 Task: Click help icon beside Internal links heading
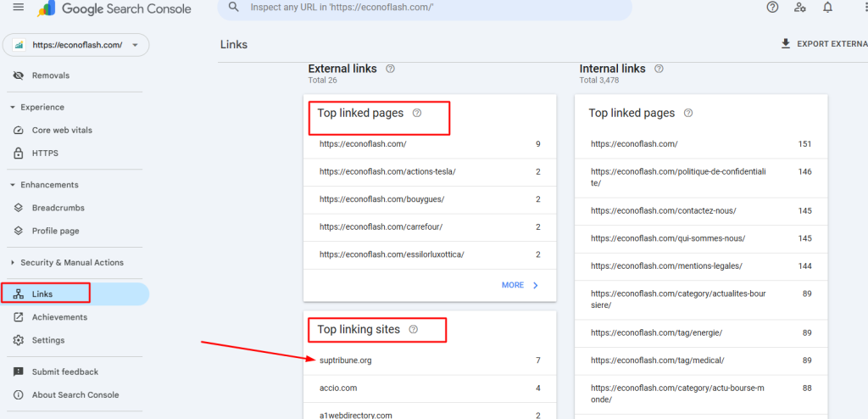(x=659, y=69)
